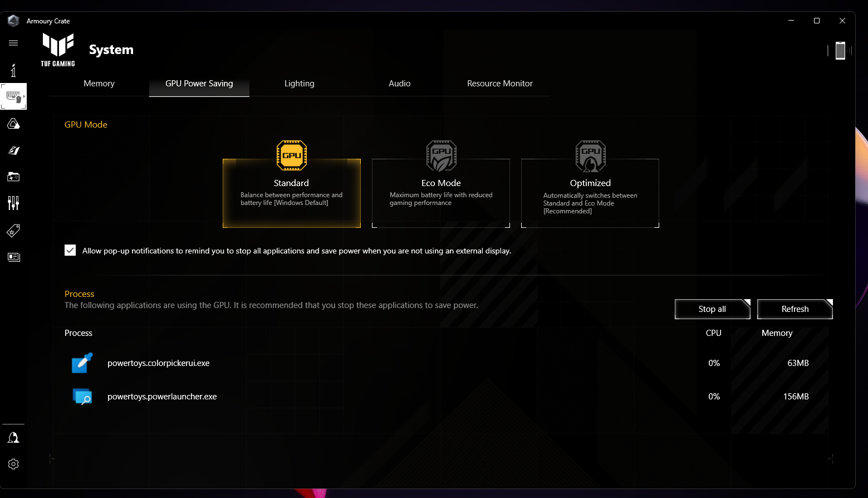Select Eco Mode GPU option
868x498 pixels.
(440, 193)
